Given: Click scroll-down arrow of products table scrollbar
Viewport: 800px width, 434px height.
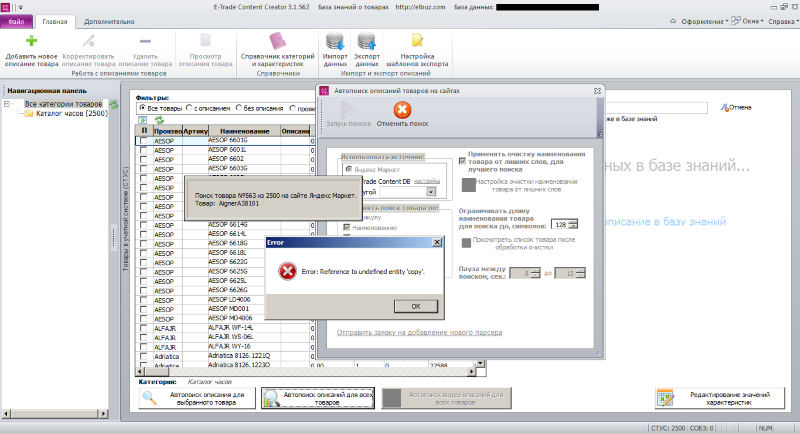Looking at the screenshot, I should click(x=480, y=364).
